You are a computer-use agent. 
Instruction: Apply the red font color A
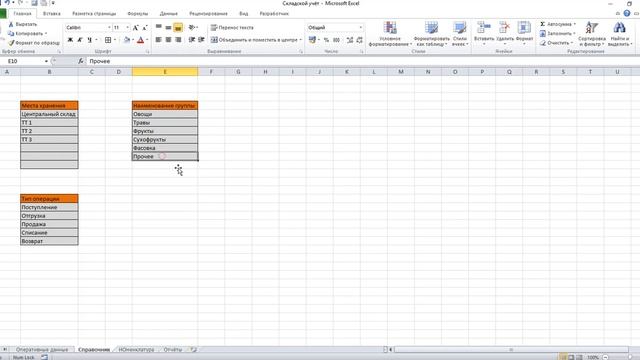click(x=141, y=40)
